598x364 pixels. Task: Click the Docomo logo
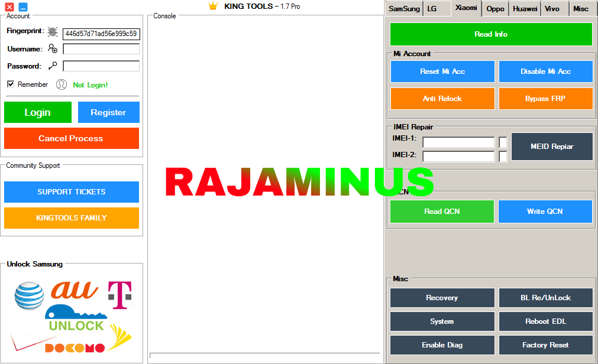pyautogui.click(x=75, y=347)
